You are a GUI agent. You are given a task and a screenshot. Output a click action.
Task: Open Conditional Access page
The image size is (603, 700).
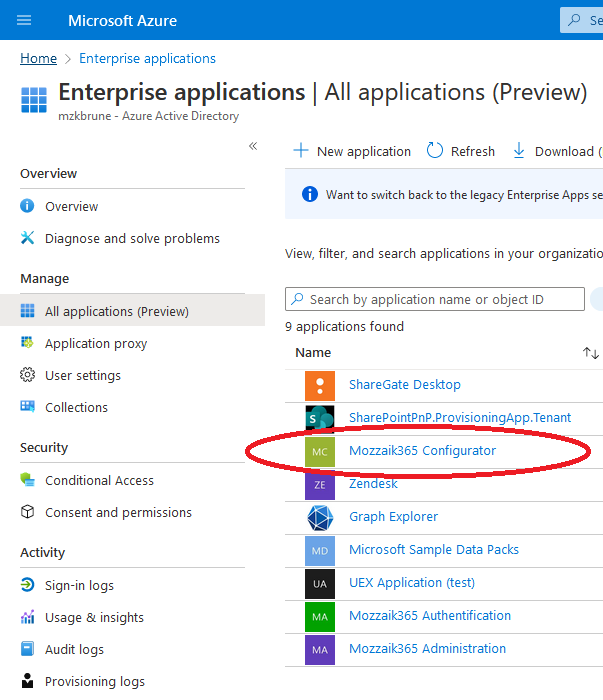[x=100, y=480]
